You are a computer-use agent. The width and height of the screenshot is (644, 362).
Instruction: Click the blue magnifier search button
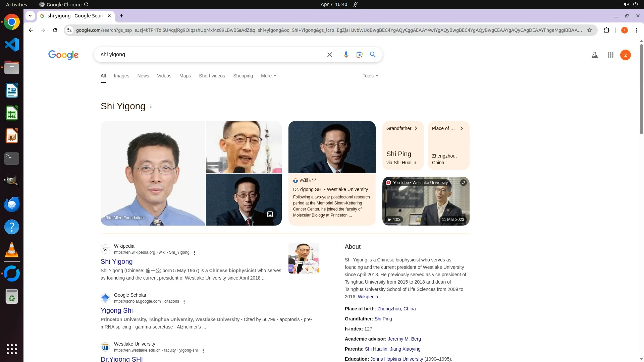[373, 55]
